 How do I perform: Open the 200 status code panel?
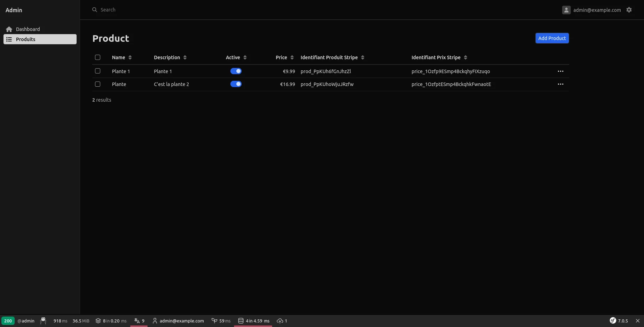pos(8,321)
